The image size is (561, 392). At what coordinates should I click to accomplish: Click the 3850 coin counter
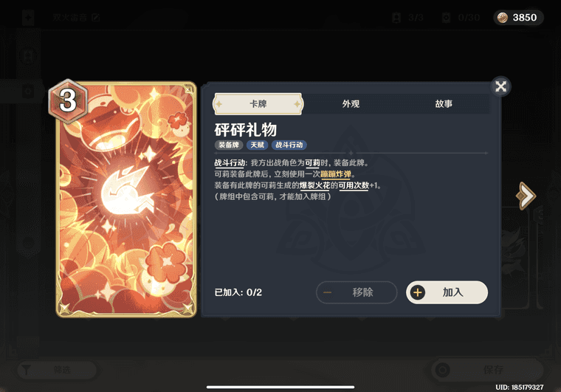pos(519,18)
